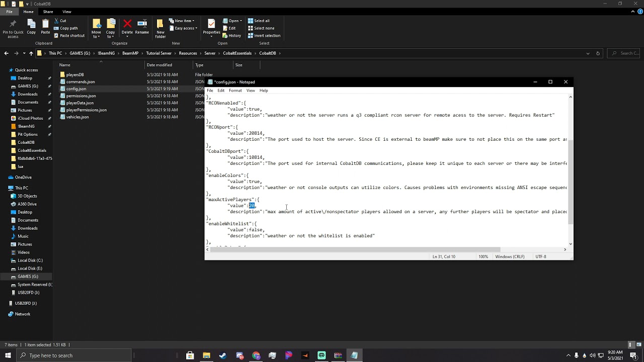Open Pit Options folder in sidebar
Image resolution: width=644 pixels, height=362 pixels.
point(27,134)
